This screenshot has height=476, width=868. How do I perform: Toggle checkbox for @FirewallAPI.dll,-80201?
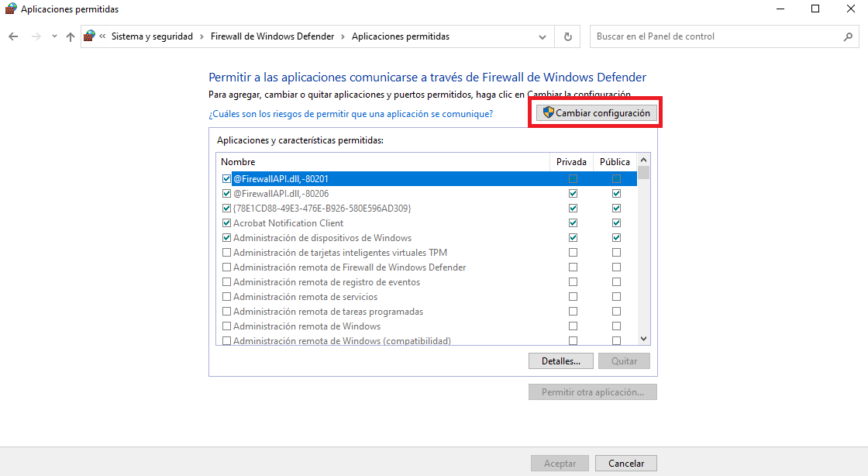click(226, 179)
